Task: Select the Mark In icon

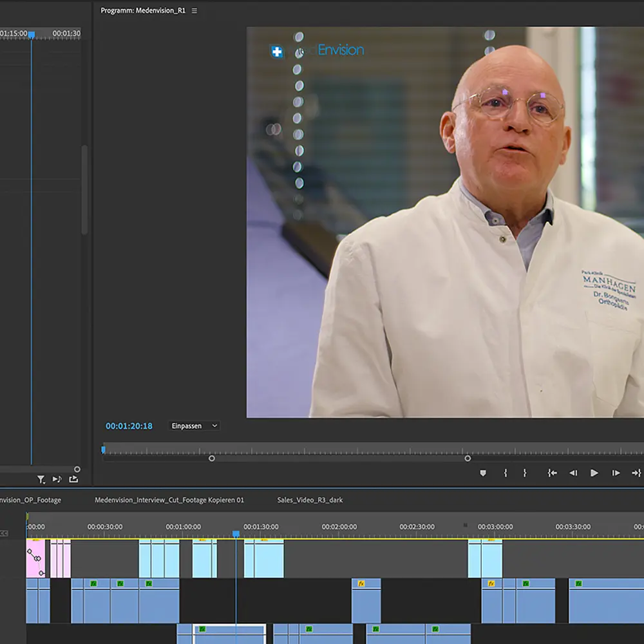Action: [506, 472]
